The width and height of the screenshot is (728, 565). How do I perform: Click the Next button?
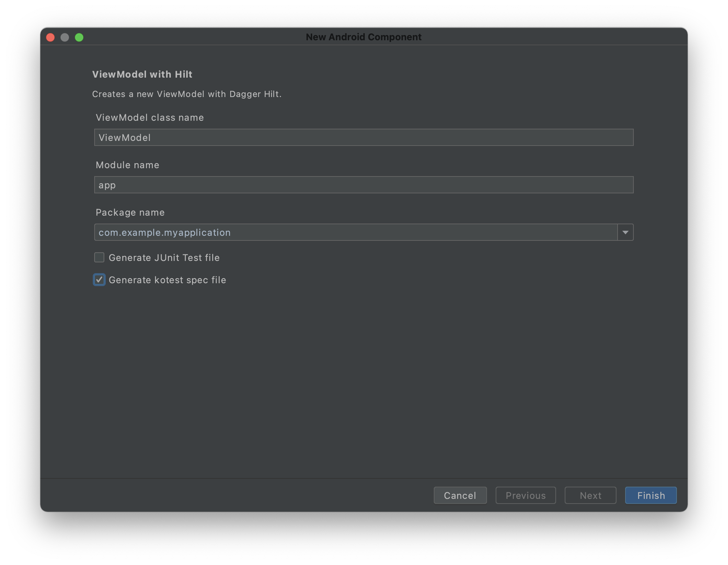pos(590,495)
